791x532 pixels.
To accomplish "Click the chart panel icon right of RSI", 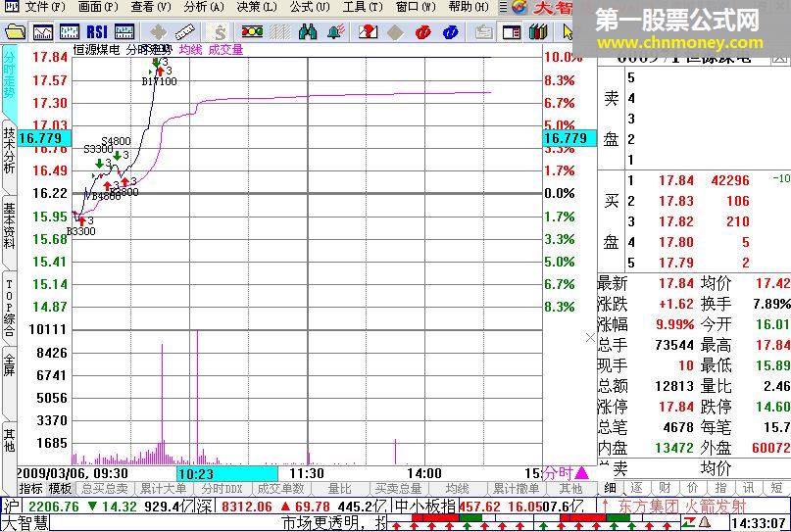I will click(x=124, y=32).
